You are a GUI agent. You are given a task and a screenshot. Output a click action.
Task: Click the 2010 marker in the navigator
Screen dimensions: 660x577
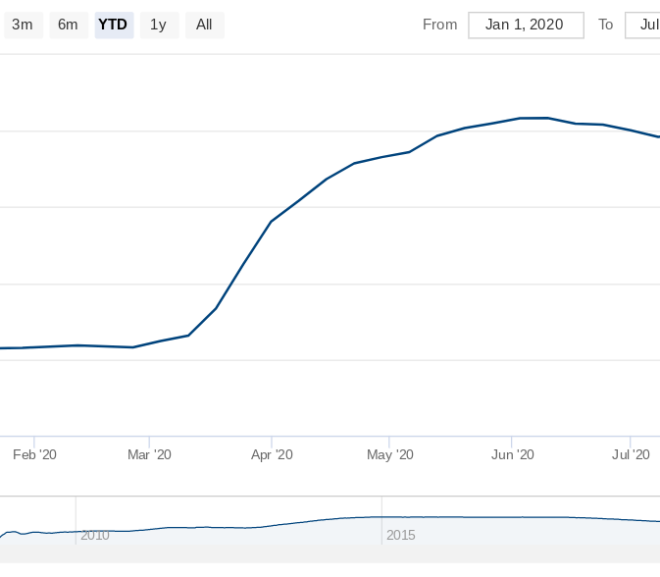click(x=95, y=535)
